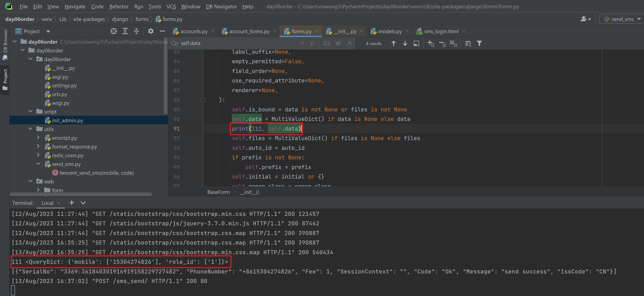Open the send_sms run configuration dropdown

point(622,19)
